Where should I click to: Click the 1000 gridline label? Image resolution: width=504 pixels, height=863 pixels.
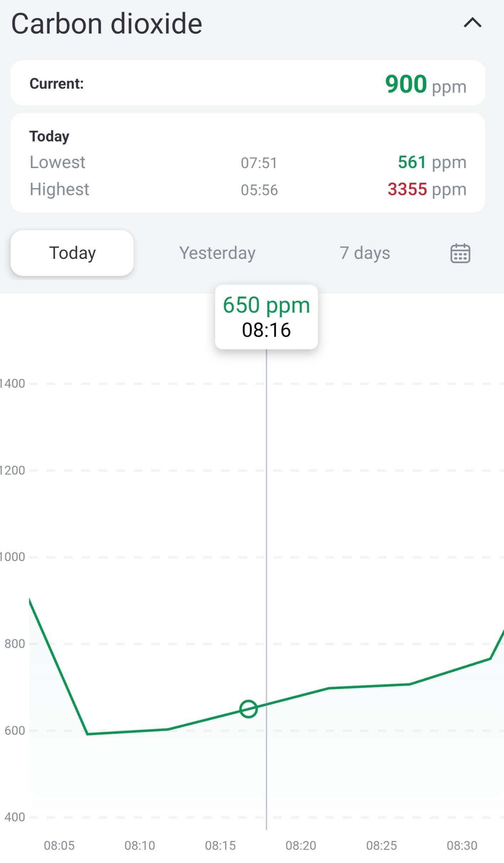(13, 557)
